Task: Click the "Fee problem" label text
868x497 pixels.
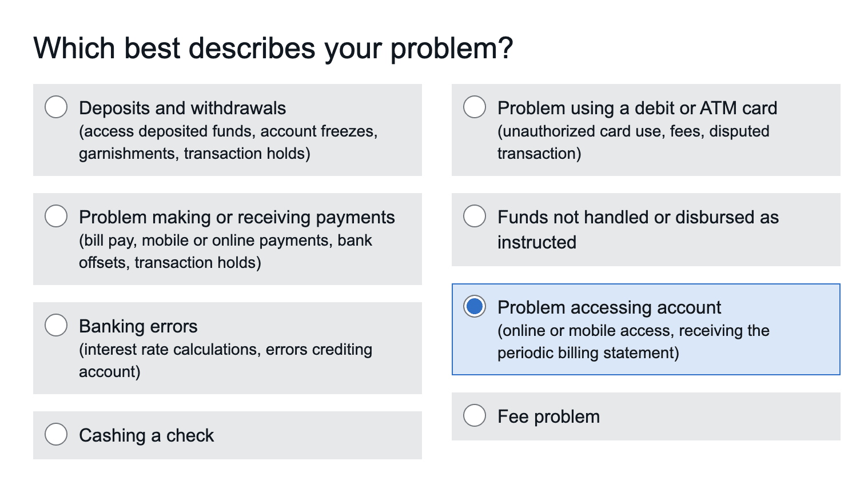Action: (x=548, y=416)
